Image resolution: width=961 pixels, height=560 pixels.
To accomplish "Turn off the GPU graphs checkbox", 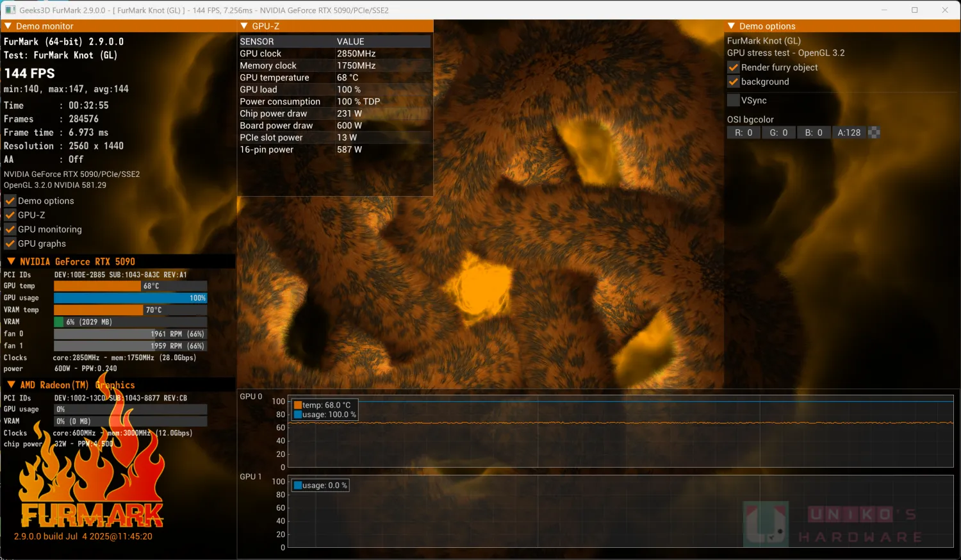I will 10,243.
